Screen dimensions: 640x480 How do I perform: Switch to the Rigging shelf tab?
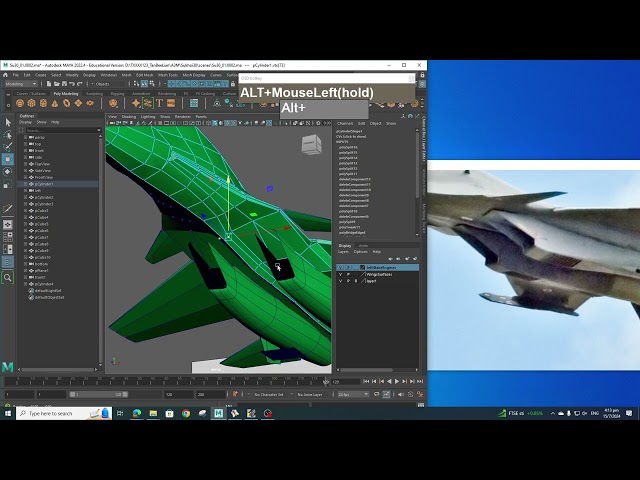(x=117, y=93)
